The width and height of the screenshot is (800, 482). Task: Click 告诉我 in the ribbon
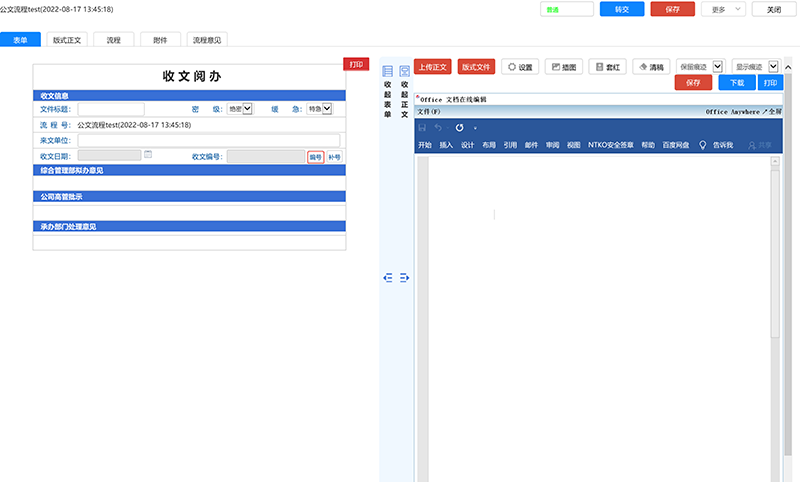coord(723,145)
